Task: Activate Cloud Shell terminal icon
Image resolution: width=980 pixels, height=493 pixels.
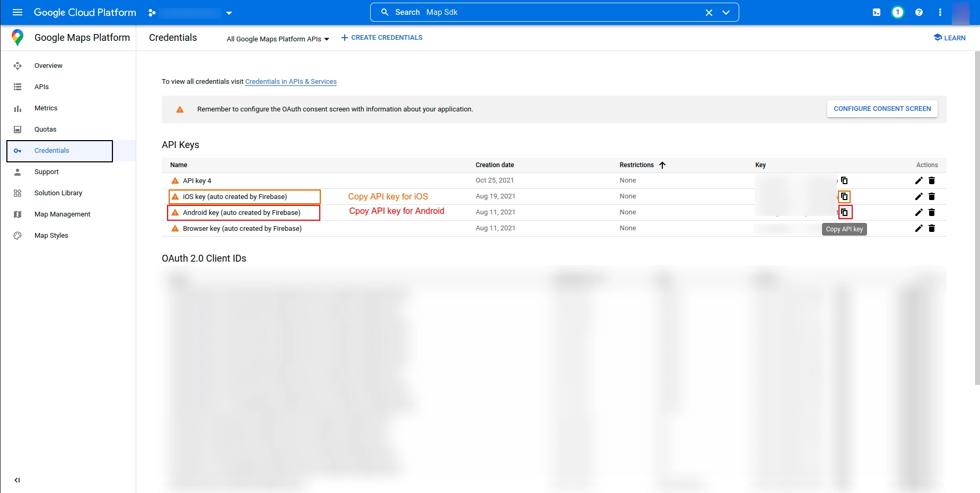Action: [x=877, y=12]
